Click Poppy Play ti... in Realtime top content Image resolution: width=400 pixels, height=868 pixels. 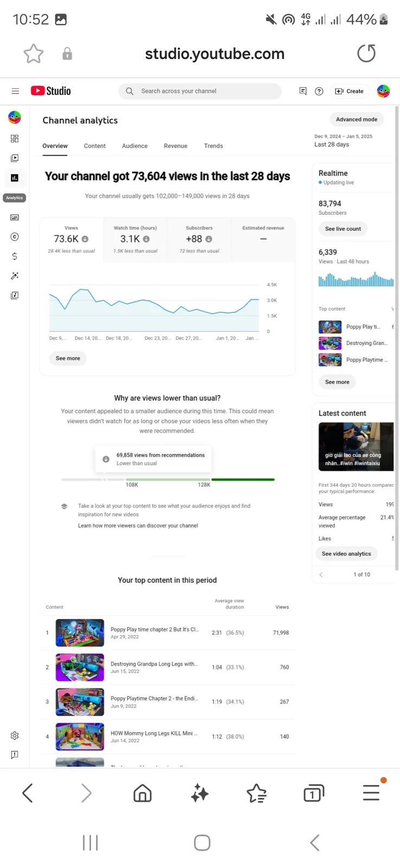[363, 327]
